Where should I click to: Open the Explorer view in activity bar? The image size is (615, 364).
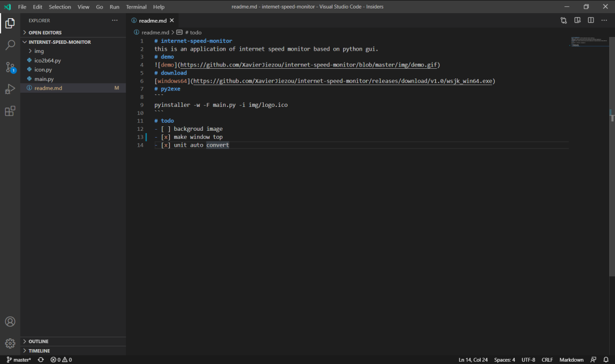pyautogui.click(x=10, y=23)
